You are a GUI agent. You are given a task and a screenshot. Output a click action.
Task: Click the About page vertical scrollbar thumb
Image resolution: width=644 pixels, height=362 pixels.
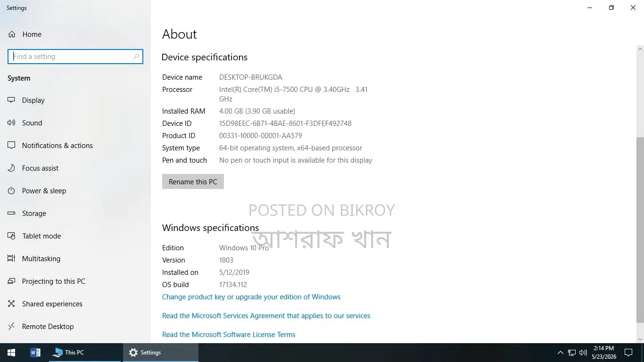pos(640,230)
